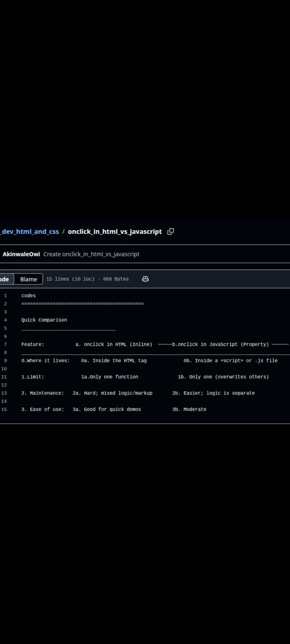Click the 'Quick Comparison' heading text
290x644 pixels.
pos(44,320)
